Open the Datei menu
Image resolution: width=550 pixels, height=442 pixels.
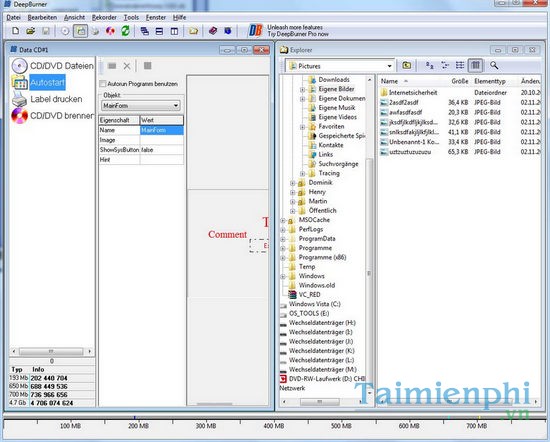tap(13, 17)
